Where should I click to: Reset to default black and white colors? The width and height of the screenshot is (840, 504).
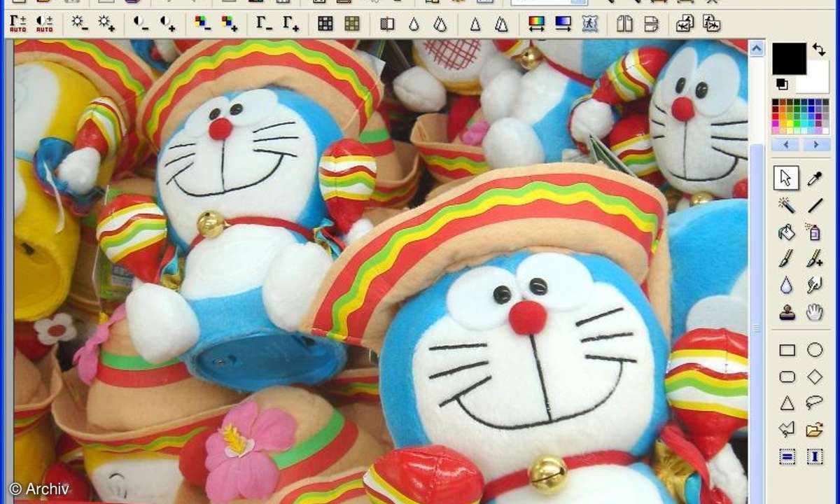pyautogui.click(x=782, y=85)
